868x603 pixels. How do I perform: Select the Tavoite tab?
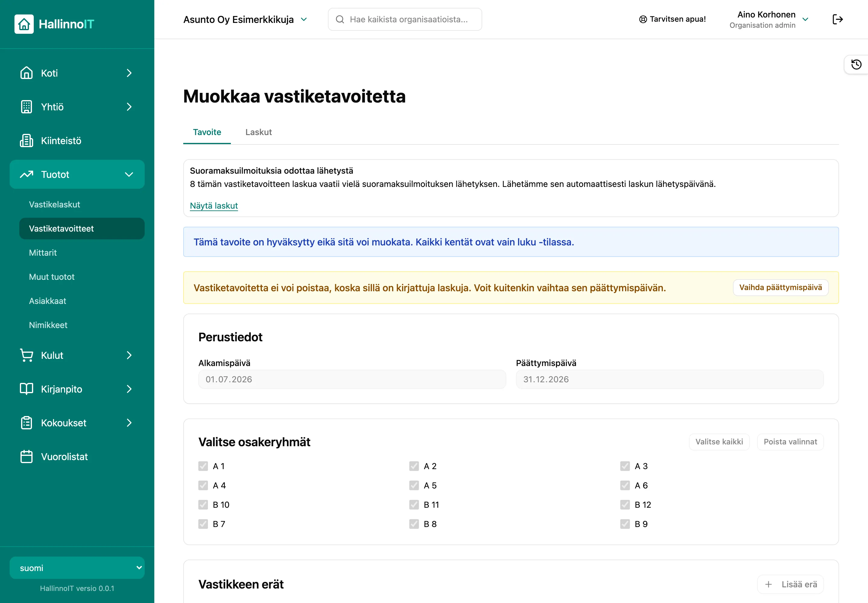207,132
